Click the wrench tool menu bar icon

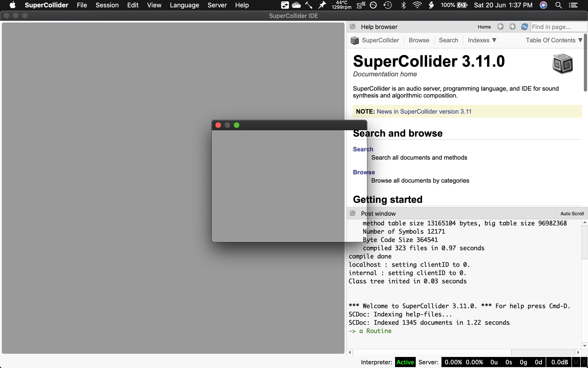point(309,5)
